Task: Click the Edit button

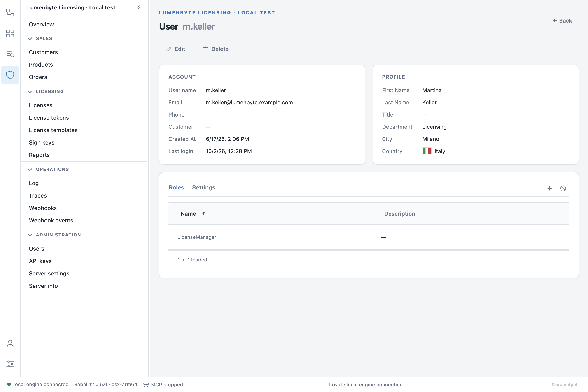Action: point(176,49)
